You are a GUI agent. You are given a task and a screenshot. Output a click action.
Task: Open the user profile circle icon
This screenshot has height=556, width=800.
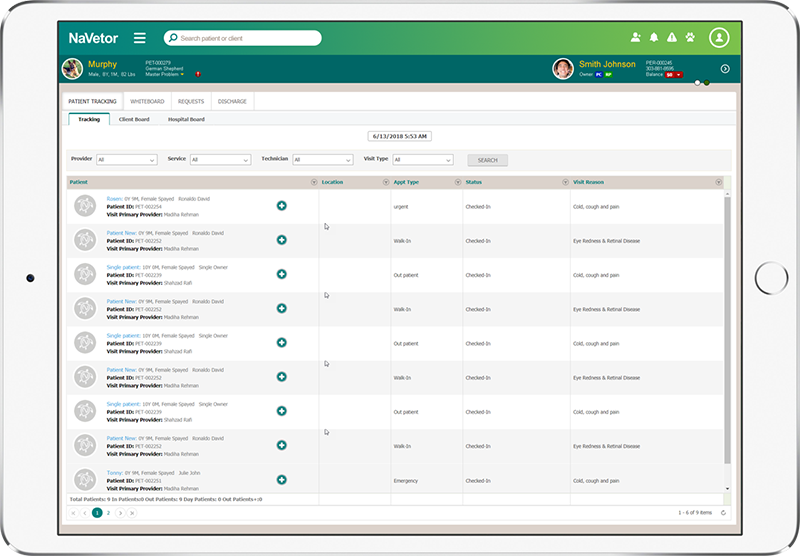coord(719,37)
